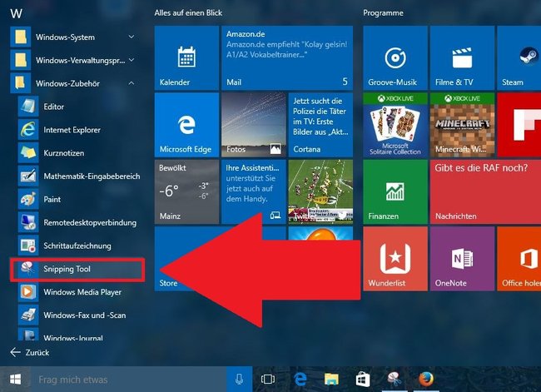Viewport: 541px width, 392px height.
Task: Launch the Microsoft Edge tile
Action: click(x=186, y=125)
